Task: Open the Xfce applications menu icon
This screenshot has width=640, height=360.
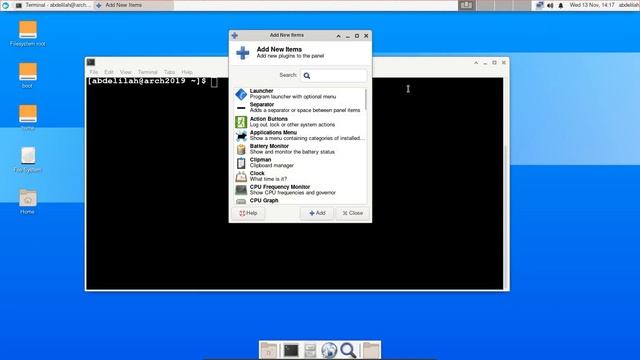Action: pos(5,5)
